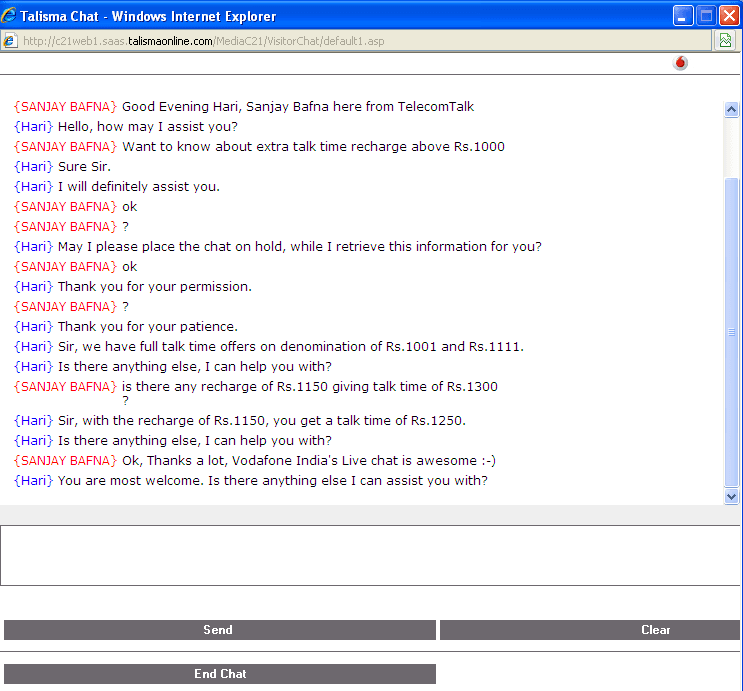The width and height of the screenshot is (743, 691).
Task: Click 'Thank you for your permission.' line
Action: (154, 287)
